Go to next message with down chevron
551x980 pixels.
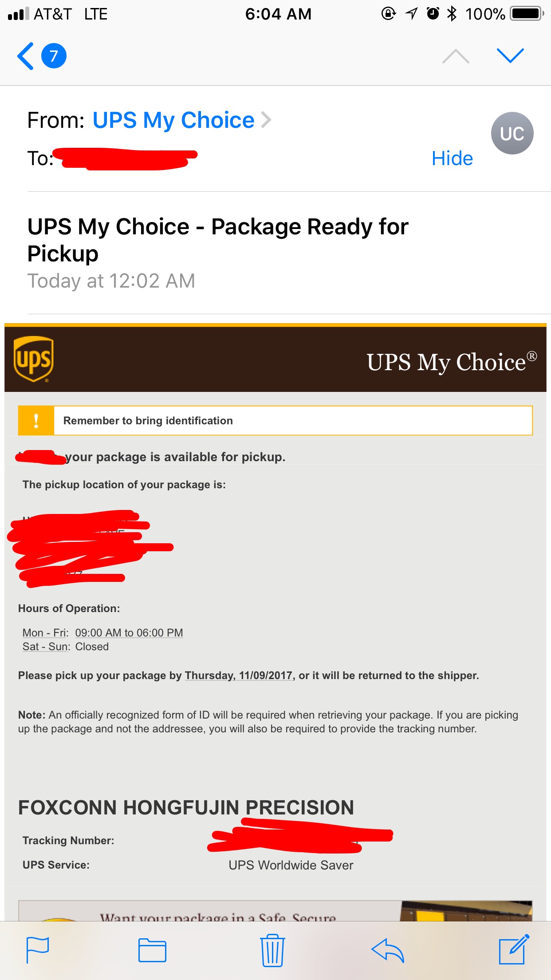click(x=510, y=56)
